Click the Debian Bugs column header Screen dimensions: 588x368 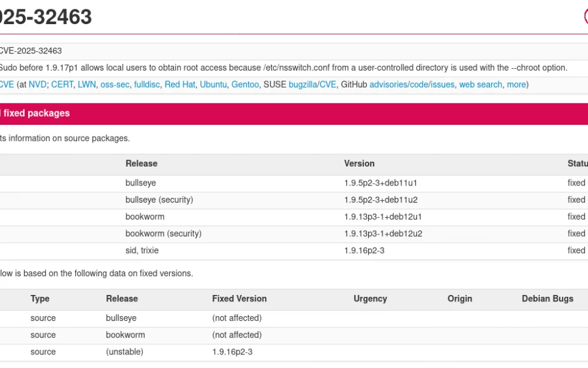[547, 299]
